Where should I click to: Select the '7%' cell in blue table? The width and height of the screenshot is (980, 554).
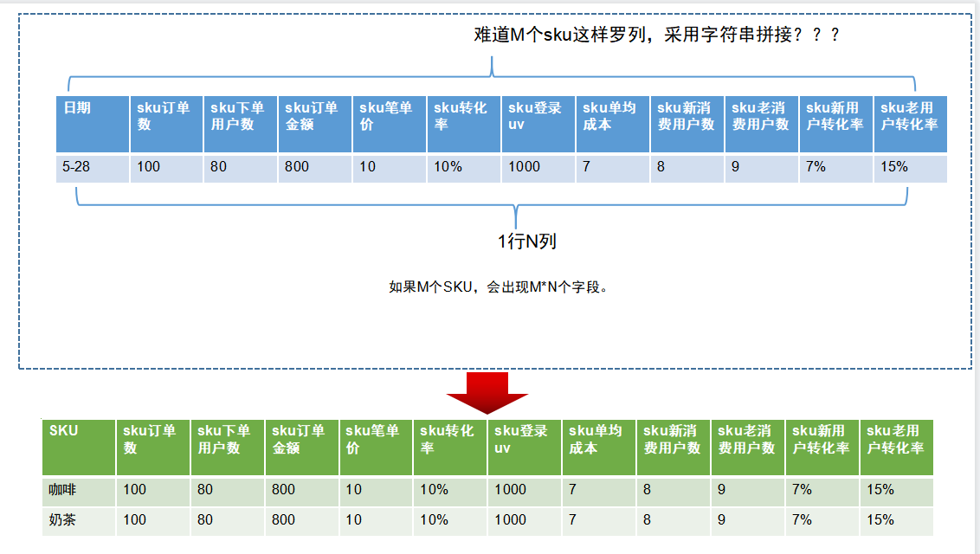coord(835,167)
